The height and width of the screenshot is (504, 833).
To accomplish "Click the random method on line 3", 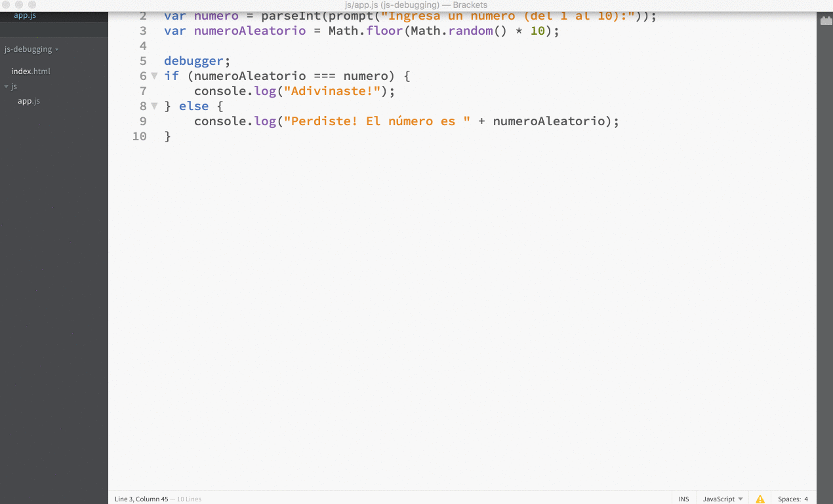I will click(470, 31).
